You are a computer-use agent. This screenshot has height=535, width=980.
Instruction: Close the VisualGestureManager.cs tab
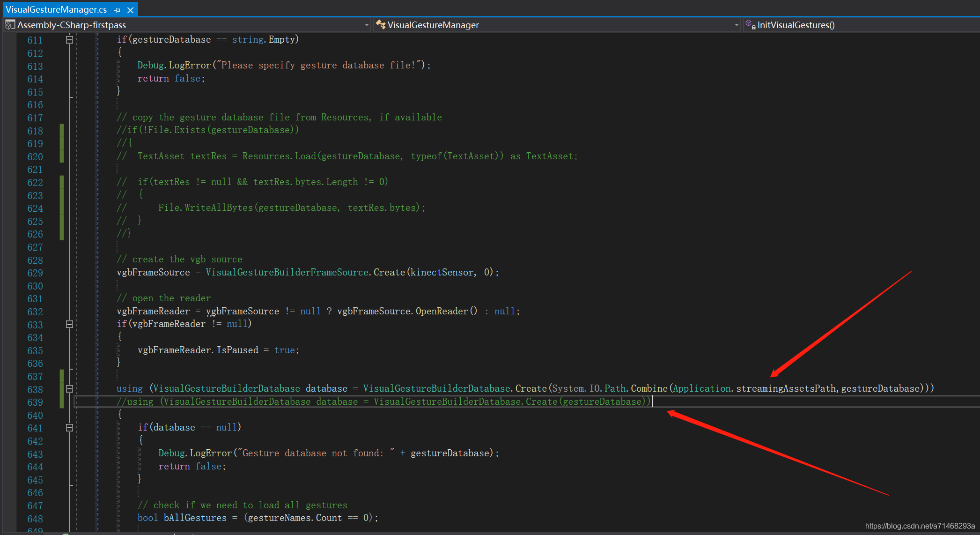130,9
